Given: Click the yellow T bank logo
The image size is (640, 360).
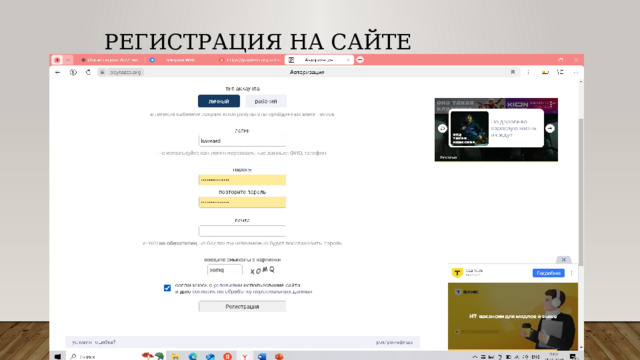Looking at the screenshot, I should (x=457, y=273).
